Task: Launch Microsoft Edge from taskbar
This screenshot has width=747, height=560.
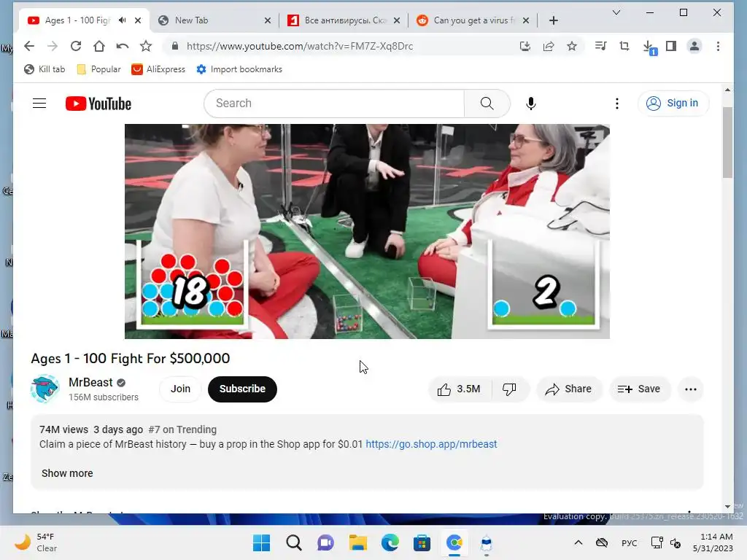Action: 390,542
